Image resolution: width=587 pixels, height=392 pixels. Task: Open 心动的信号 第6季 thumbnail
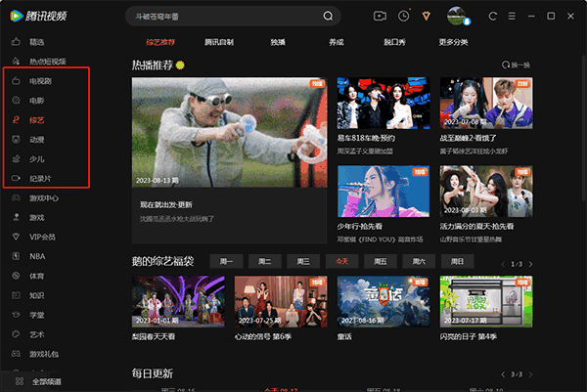(x=281, y=302)
